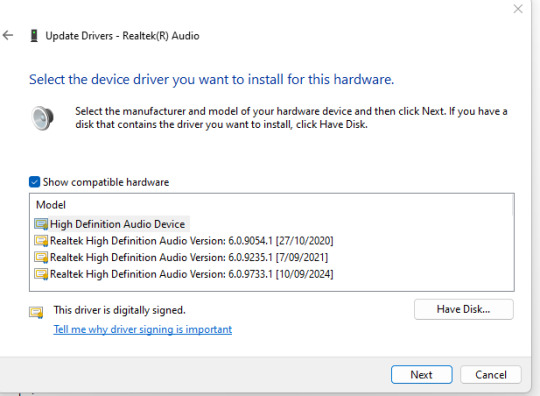Click the Show compatible hardware label

tap(106, 182)
